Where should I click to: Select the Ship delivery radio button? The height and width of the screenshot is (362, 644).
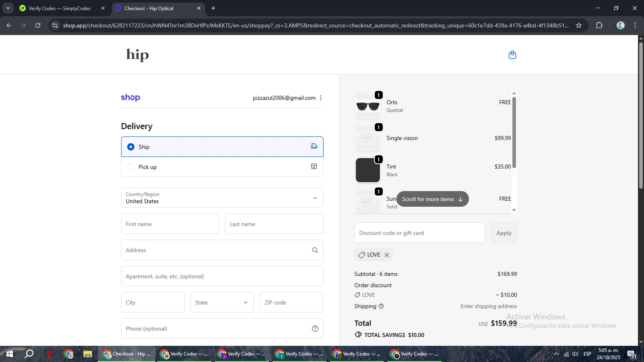pos(131,147)
